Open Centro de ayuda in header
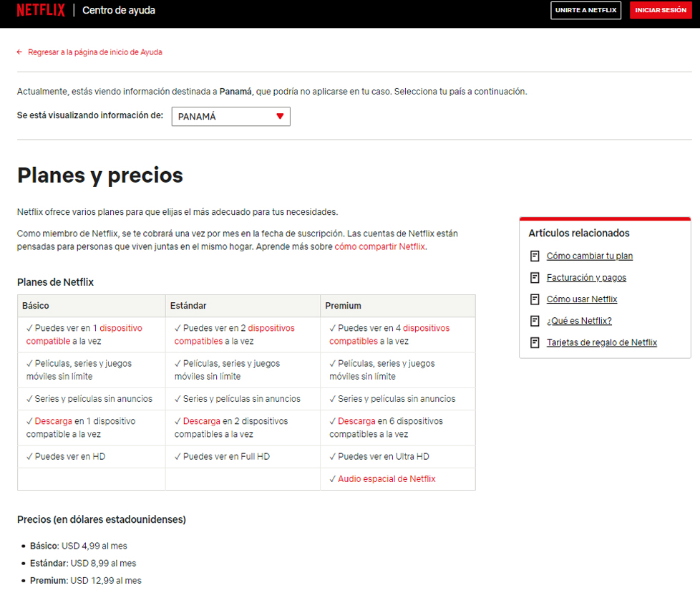 [119, 10]
